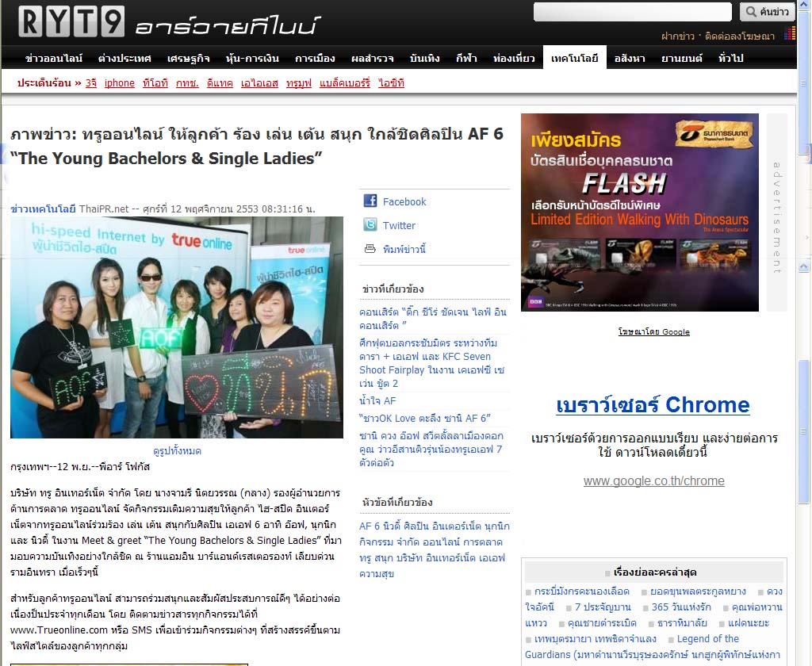Viewport: 812px width, 666px height.
Task: Open drama synopsis แฝดนะยะ
Action: pos(749,623)
